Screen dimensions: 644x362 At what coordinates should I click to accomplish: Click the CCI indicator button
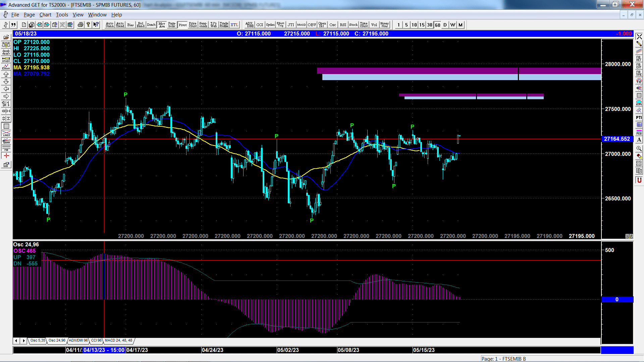click(x=260, y=25)
